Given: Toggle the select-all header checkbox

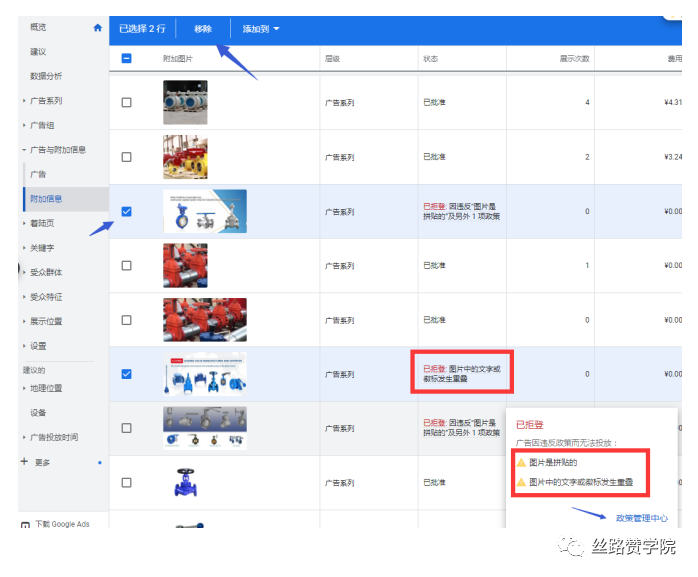Looking at the screenshot, I should coord(126,58).
